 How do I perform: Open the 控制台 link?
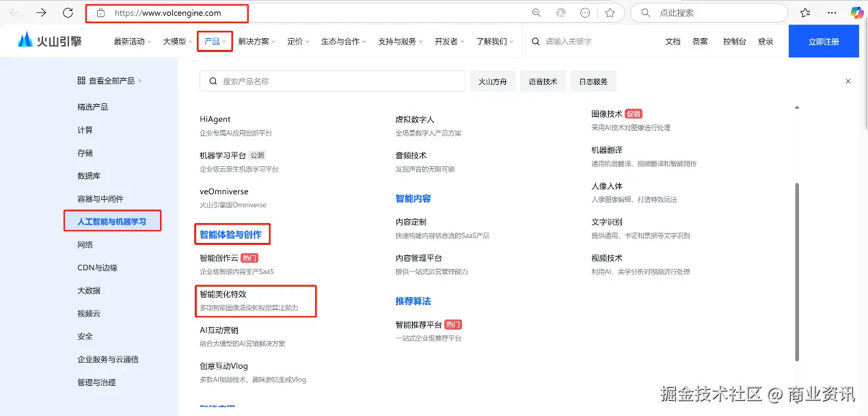(734, 41)
